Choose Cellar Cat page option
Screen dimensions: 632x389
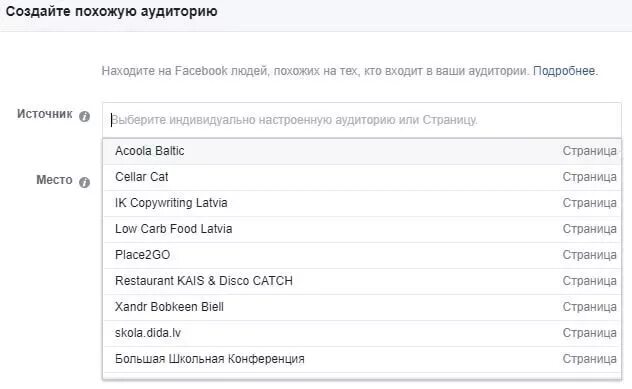pos(362,177)
